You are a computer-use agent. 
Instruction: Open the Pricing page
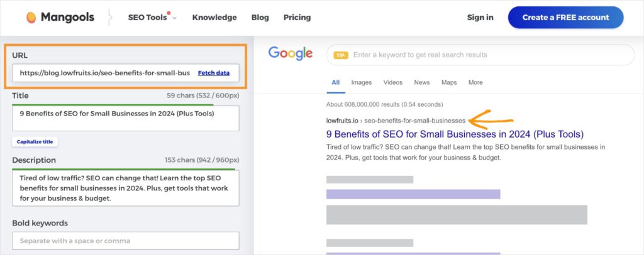(x=297, y=18)
